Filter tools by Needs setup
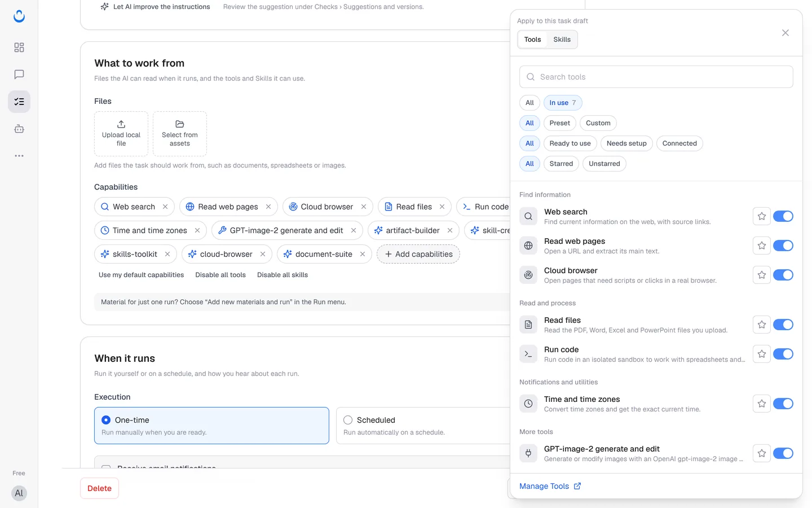The height and width of the screenshot is (508, 812). click(x=626, y=143)
